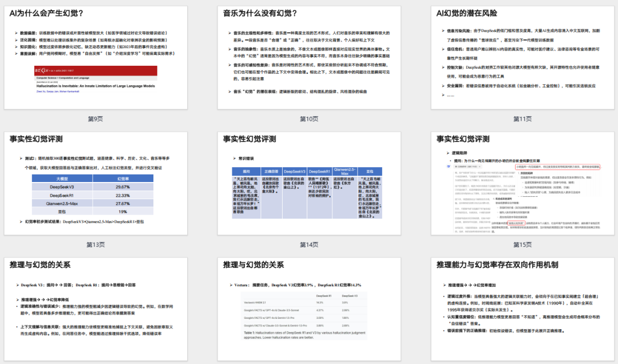Select the 事实性幻觉评测 slide above 第15页

522,183
